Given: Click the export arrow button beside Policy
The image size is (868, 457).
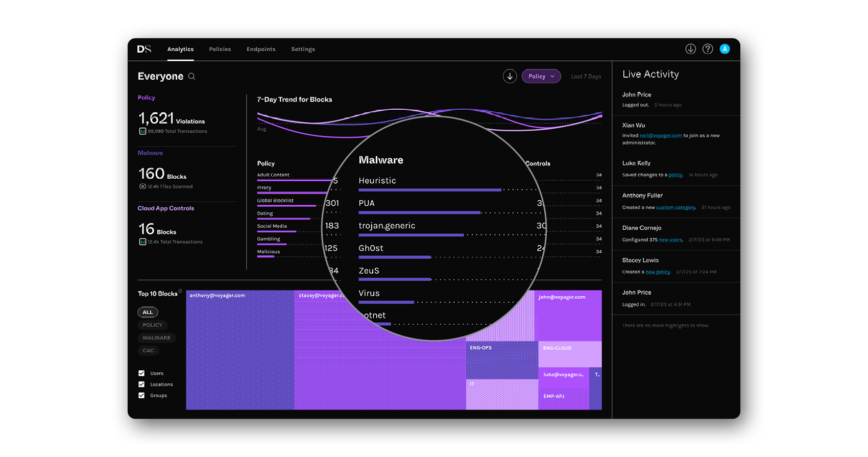Looking at the screenshot, I should coord(510,76).
